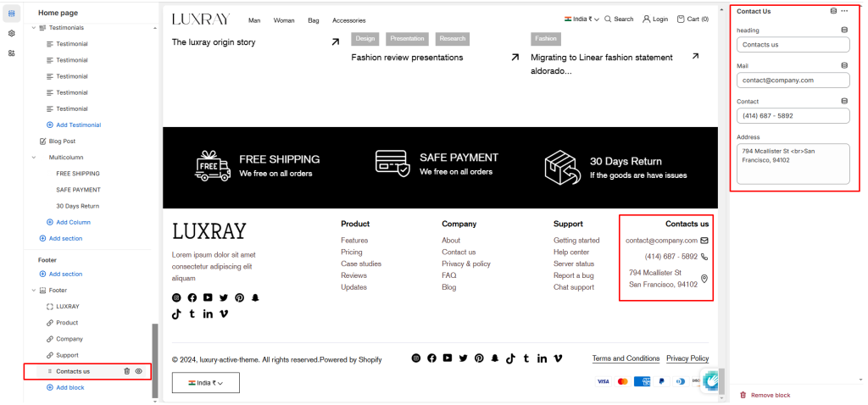Screen dimensions: 868x405
Task: Open the India ₹ country selector in header
Action: click(x=581, y=19)
